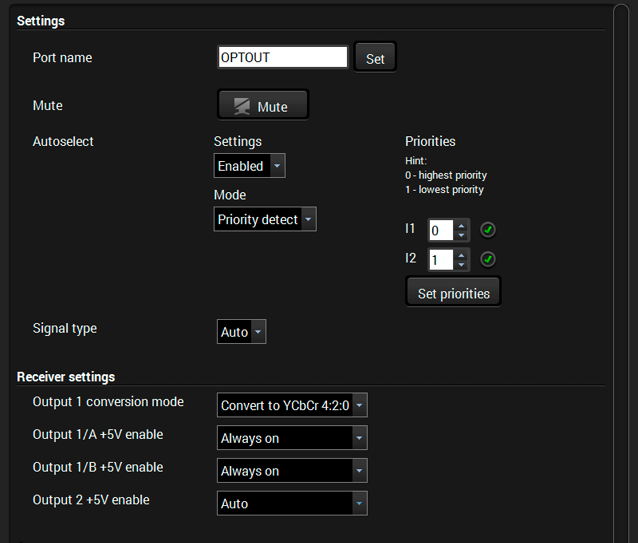Expand Output 1 conversion mode dropdown
The width and height of the screenshot is (638, 543).
pos(292,405)
